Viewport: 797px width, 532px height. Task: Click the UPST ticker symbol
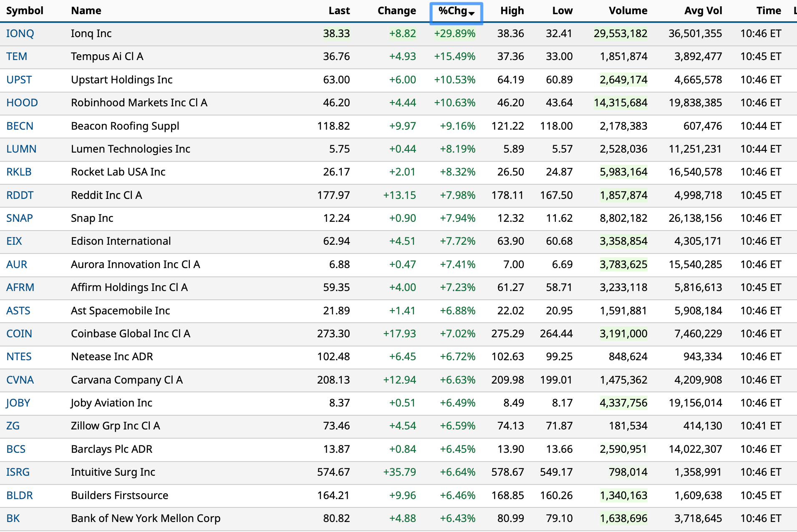click(19, 80)
